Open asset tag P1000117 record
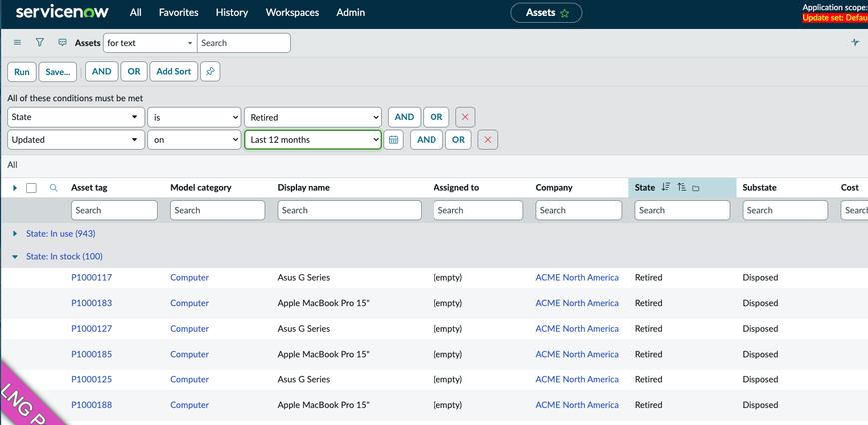The image size is (868, 425). [x=91, y=277]
